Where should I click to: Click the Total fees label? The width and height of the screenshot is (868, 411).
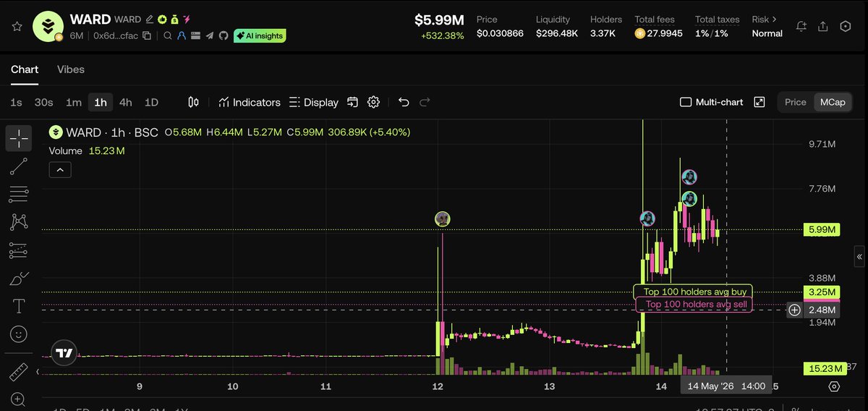point(655,20)
